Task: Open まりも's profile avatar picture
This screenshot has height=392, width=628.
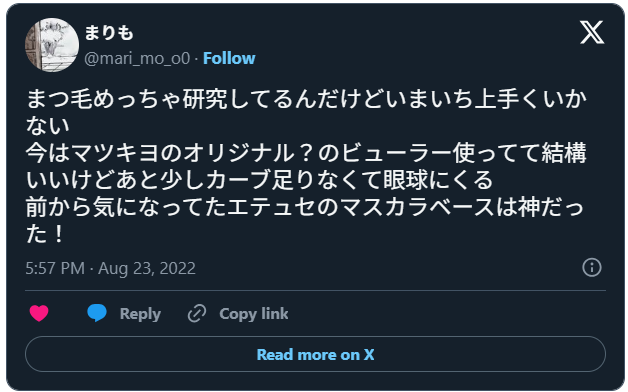Action: 52,45
